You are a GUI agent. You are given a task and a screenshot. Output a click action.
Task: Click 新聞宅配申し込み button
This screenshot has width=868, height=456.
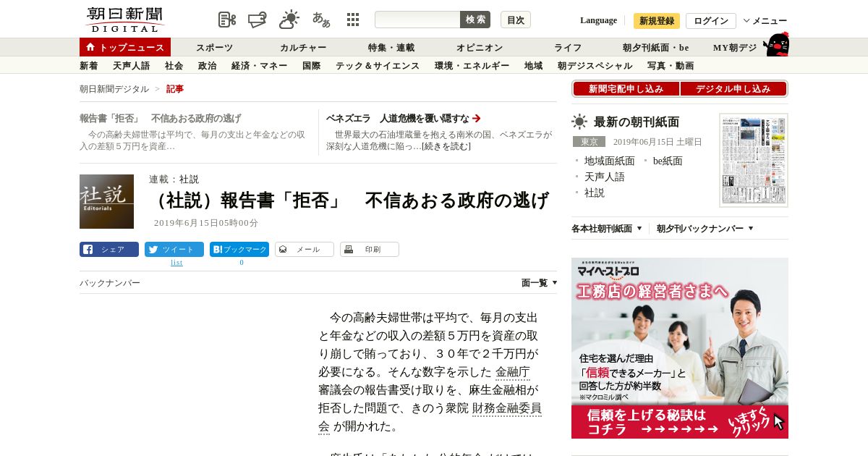[626, 89]
